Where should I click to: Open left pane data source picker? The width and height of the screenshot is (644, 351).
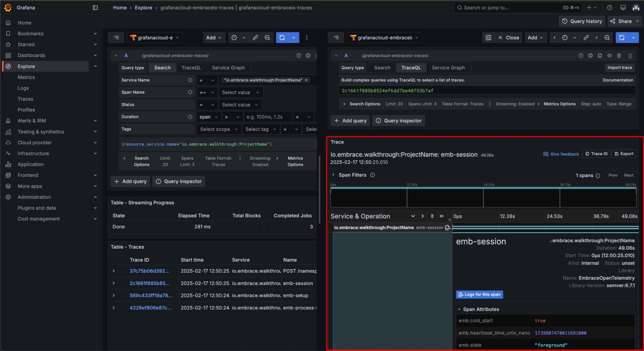click(155, 37)
